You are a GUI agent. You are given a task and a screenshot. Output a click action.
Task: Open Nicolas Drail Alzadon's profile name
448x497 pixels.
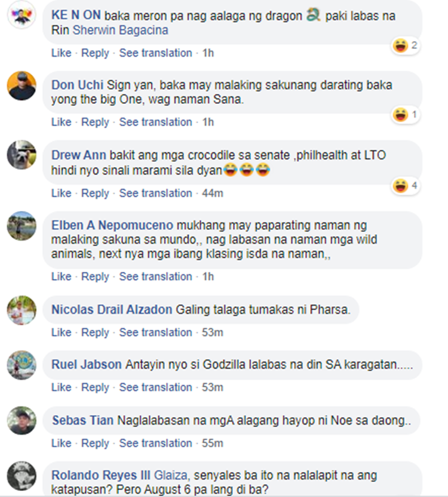tap(112, 309)
